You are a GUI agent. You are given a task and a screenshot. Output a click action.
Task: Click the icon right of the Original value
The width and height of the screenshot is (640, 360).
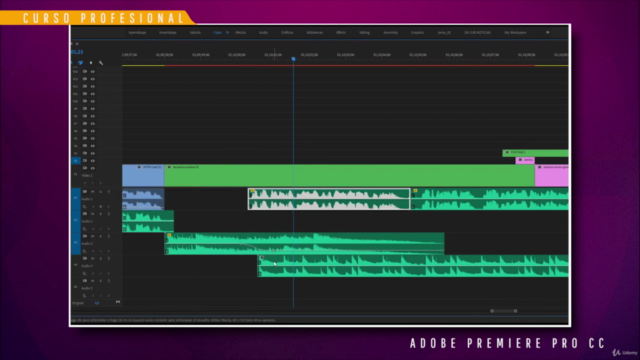coord(118,302)
